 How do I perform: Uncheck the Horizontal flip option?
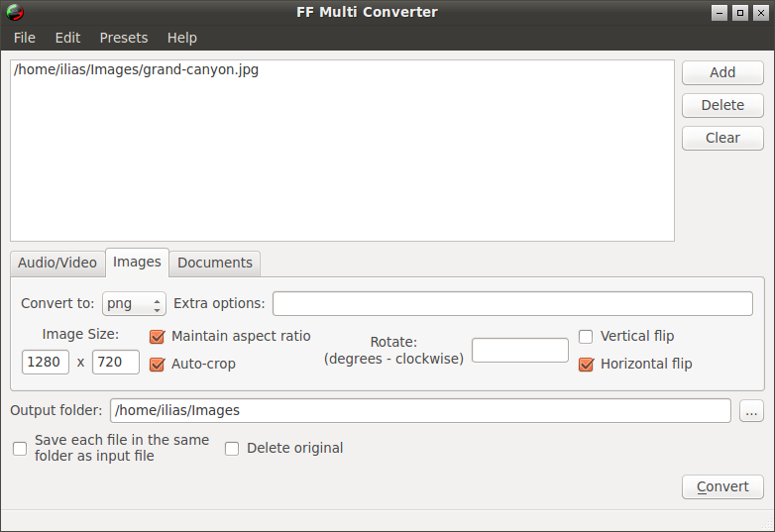pos(586,365)
